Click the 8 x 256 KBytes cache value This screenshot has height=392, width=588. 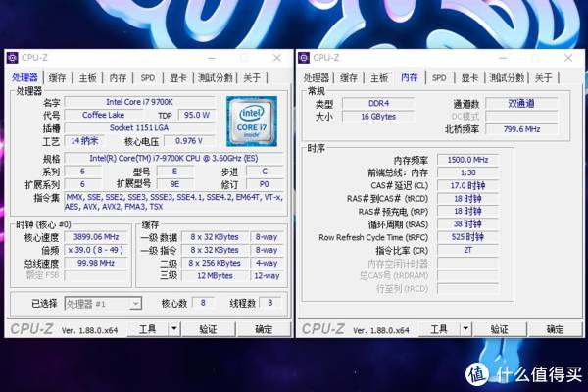(x=215, y=263)
